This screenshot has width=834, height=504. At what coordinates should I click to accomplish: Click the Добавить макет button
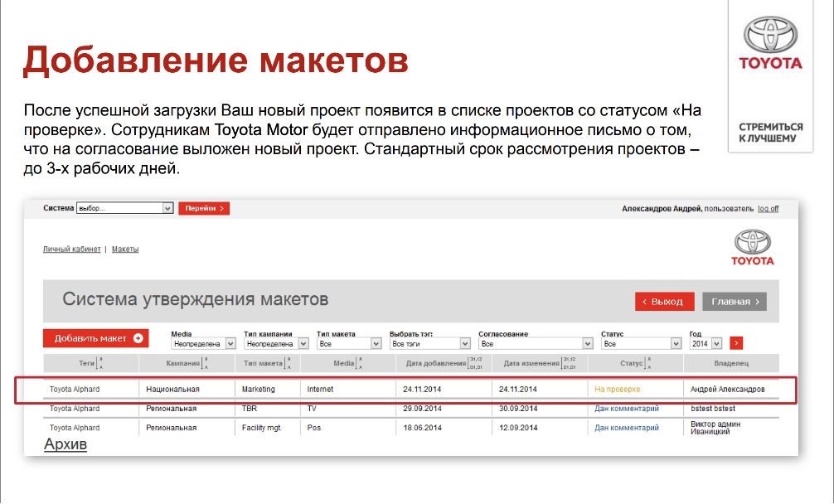tap(95, 338)
